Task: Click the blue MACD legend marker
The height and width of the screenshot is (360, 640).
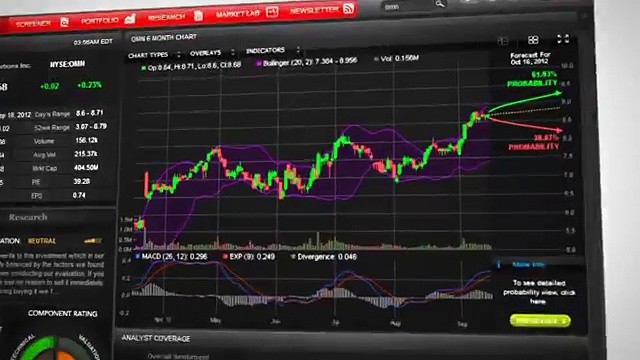Action: [138, 256]
